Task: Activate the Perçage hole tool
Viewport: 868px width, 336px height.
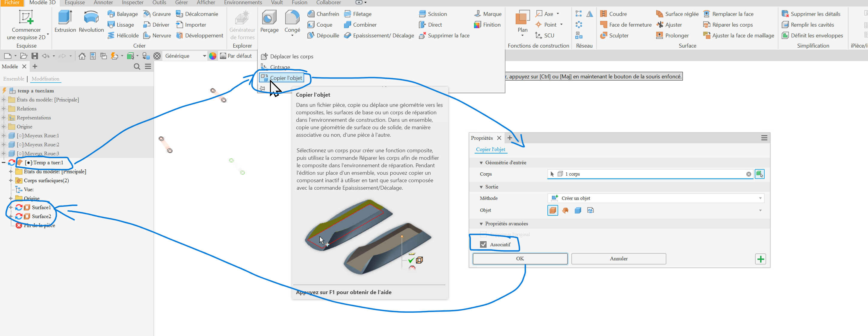Action: click(269, 21)
